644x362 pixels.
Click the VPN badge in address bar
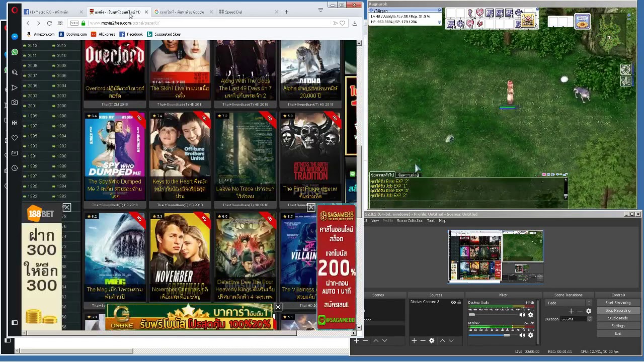click(x=74, y=23)
